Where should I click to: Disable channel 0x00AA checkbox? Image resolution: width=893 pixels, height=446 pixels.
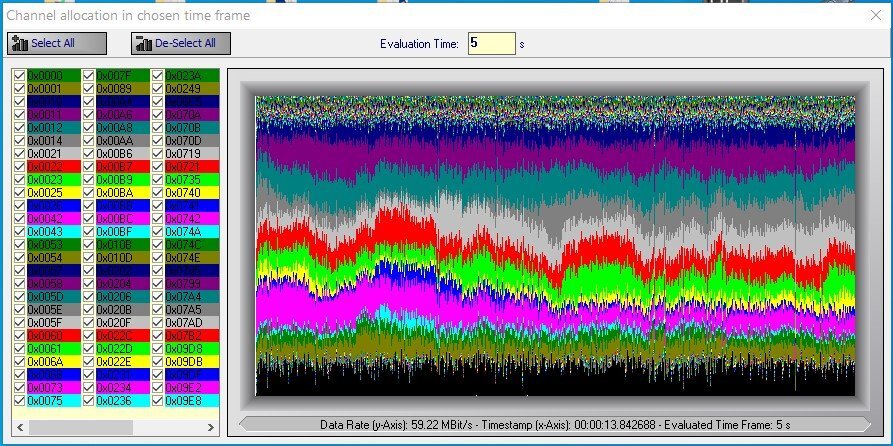[x=88, y=141]
